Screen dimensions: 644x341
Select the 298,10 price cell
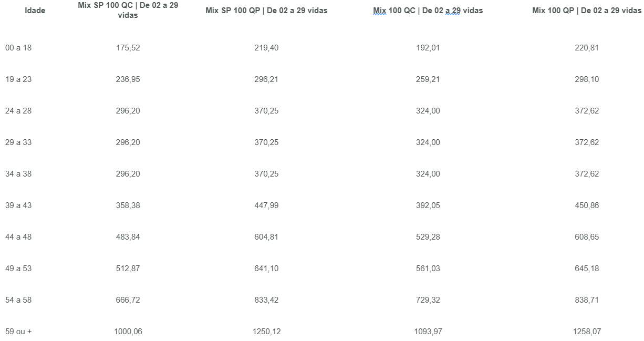point(587,79)
